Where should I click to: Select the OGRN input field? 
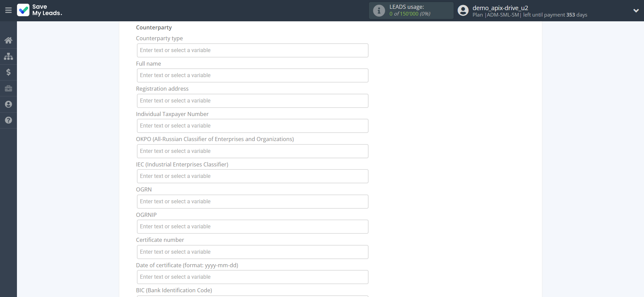pos(252,202)
